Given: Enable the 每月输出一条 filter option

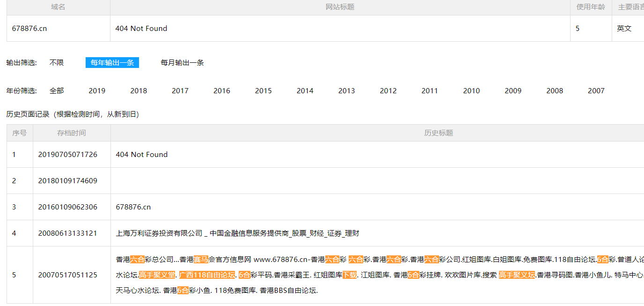Looking at the screenshot, I should [182, 62].
